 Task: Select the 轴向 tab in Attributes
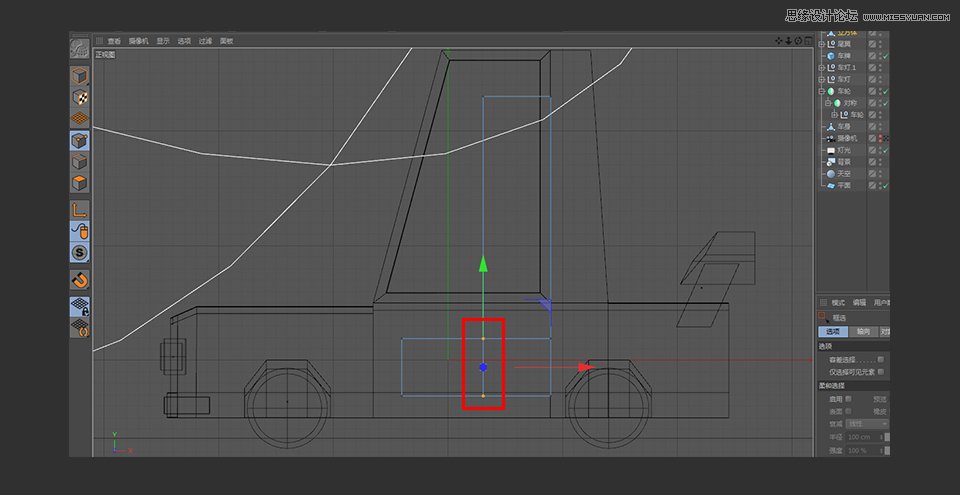[863, 331]
